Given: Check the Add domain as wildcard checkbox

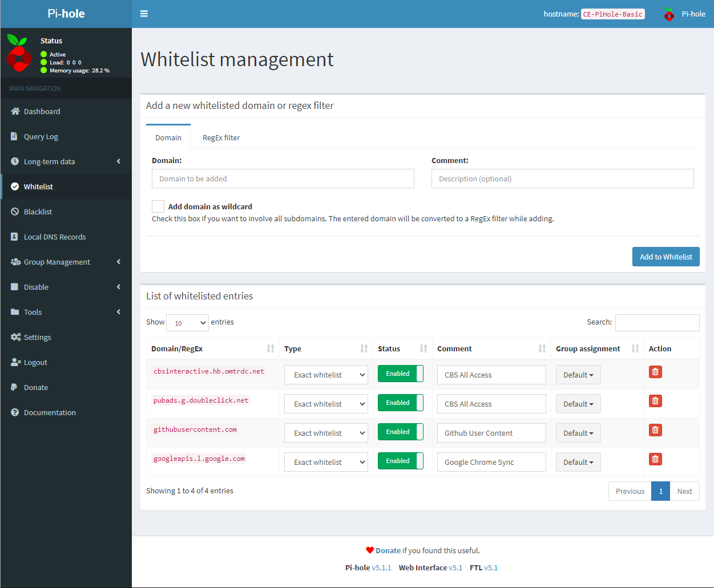Looking at the screenshot, I should [x=158, y=206].
